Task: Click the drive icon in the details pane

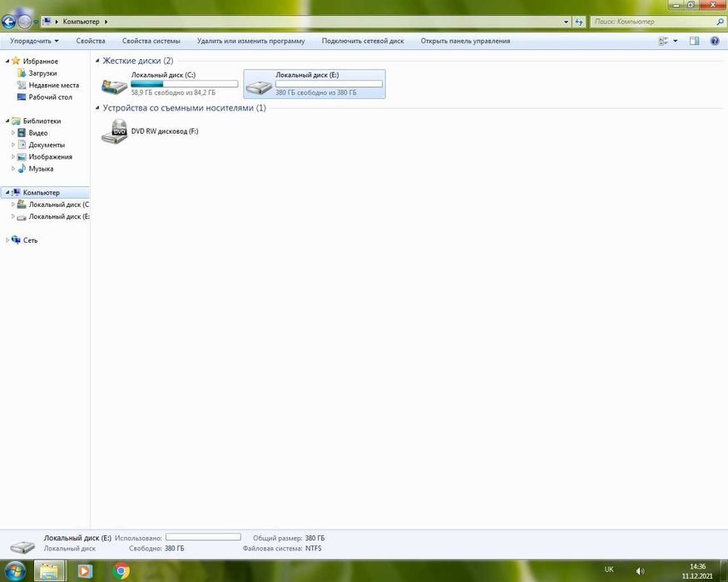Action: (22, 545)
